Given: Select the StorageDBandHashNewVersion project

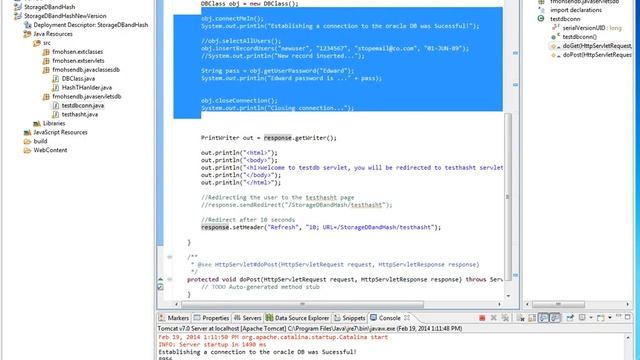Looking at the screenshot, I should coord(60,16).
